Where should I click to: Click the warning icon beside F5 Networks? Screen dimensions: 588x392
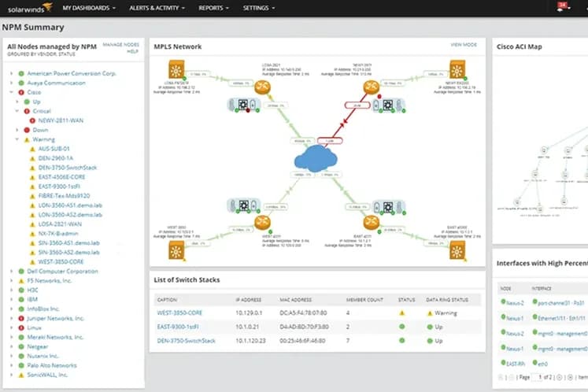(x=21, y=280)
